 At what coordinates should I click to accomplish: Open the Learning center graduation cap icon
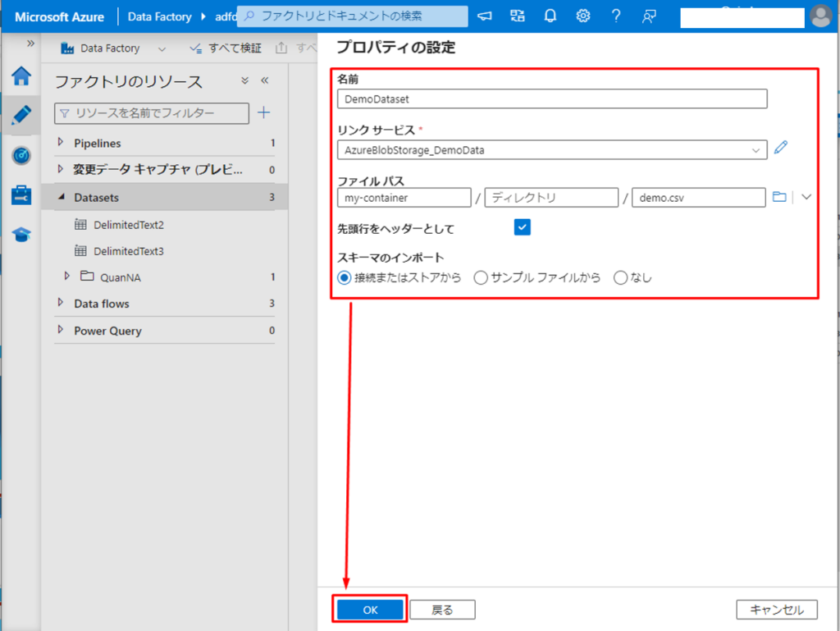tap(21, 235)
